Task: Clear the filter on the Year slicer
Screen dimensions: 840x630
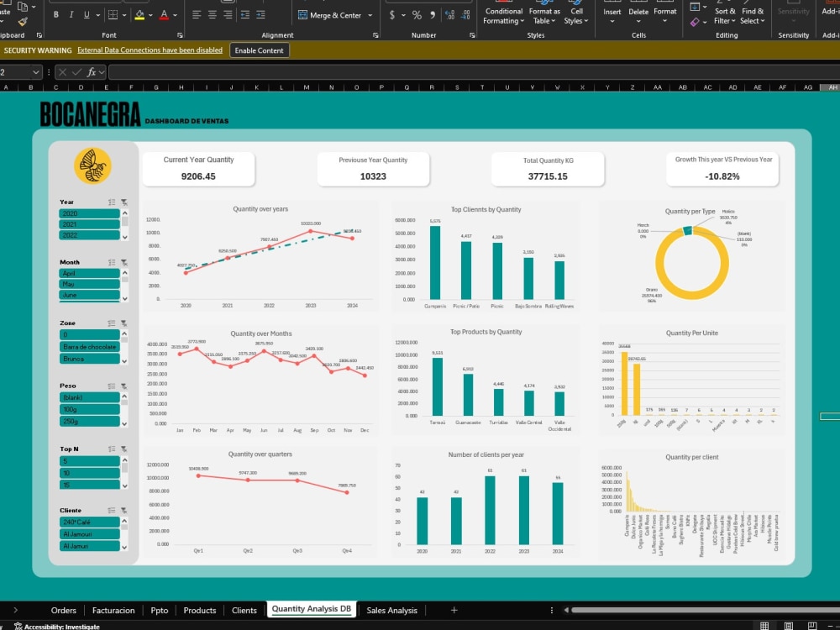Action: coord(123,202)
